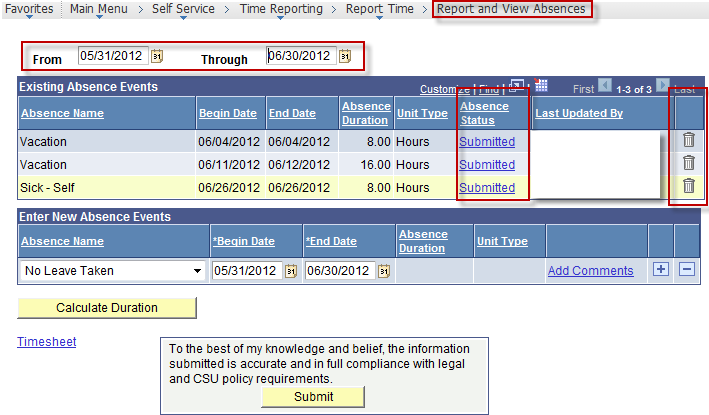The width and height of the screenshot is (709, 415).
Task: Open Main Menu breadcrumb
Action: pos(99,9)
